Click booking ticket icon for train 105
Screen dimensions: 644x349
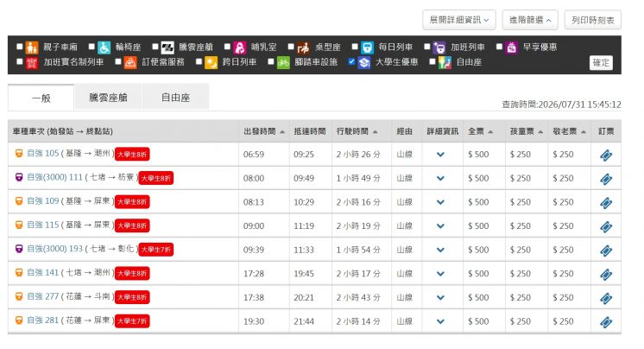[x=606, y=155]
